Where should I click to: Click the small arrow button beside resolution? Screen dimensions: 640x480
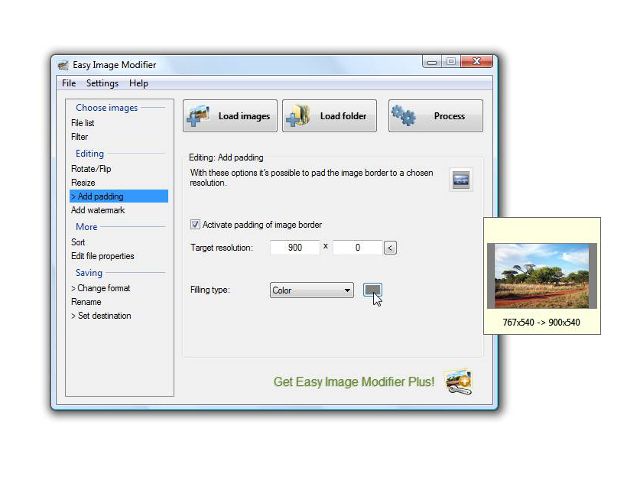[390, 248]
